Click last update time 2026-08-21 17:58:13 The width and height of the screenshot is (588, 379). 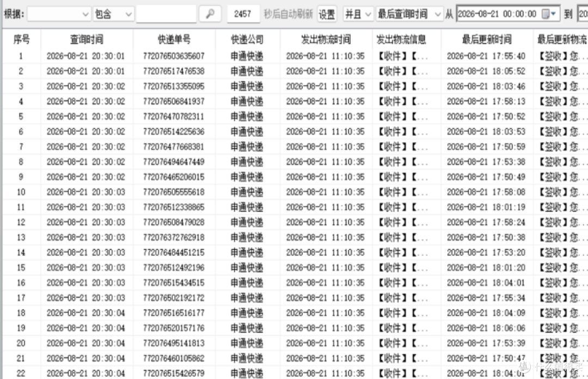[x=486, y=102]
